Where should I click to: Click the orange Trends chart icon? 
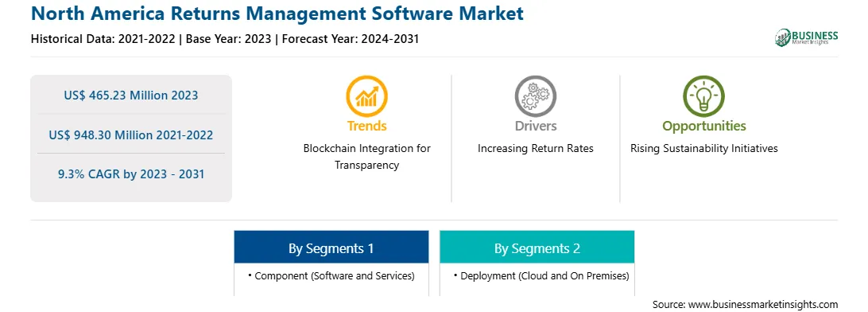tap(366, 96)
